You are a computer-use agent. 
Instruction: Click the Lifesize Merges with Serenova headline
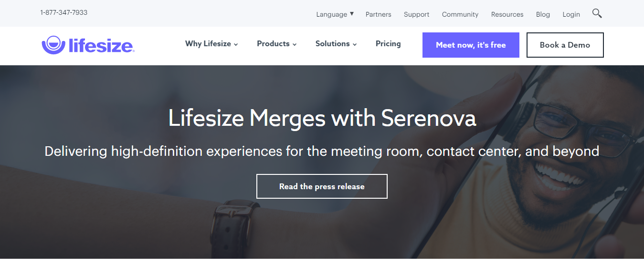[322, 118]
